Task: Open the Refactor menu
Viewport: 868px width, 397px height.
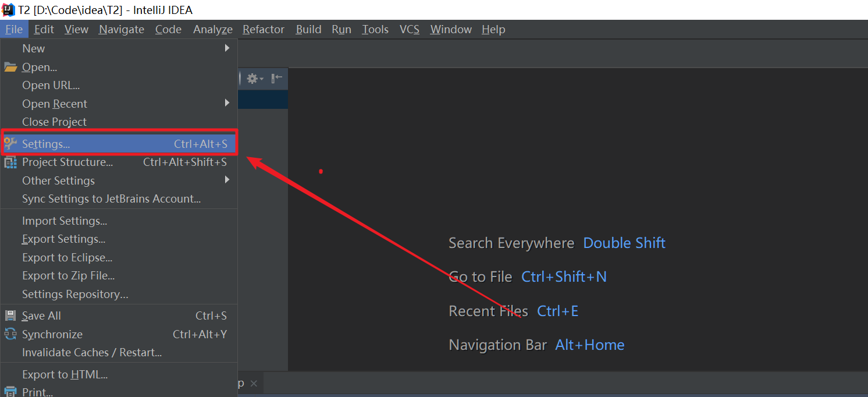Action: point(264,29)
